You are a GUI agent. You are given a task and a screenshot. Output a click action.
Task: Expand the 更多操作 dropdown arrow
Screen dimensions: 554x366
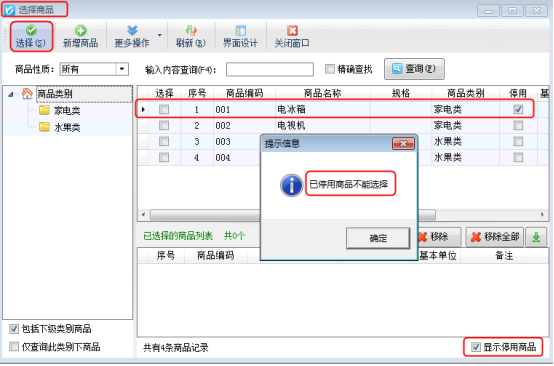point(160,35)
